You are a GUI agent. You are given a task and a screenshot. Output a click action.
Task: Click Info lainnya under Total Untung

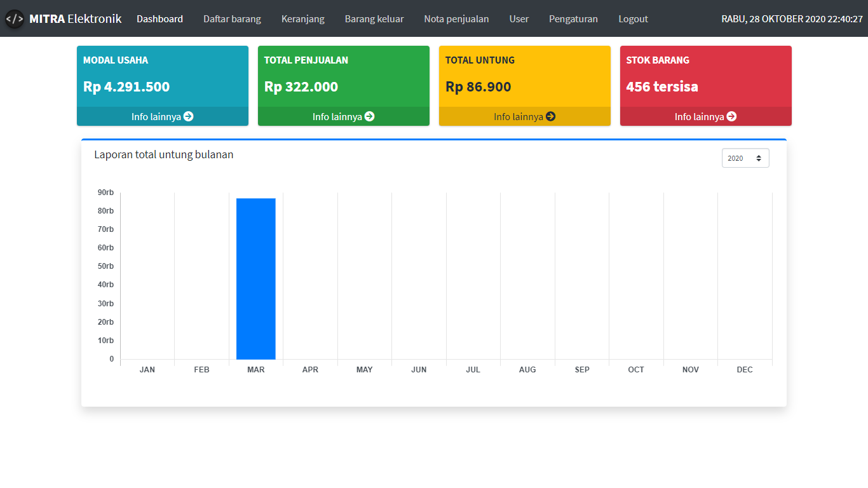tap(519, 116)
